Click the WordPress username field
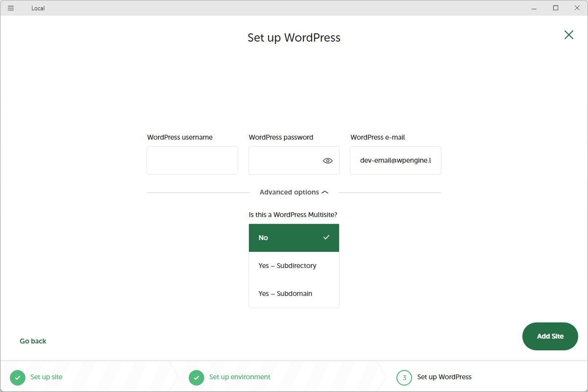Viewport: 588px width, 392px height. [192, 160]
